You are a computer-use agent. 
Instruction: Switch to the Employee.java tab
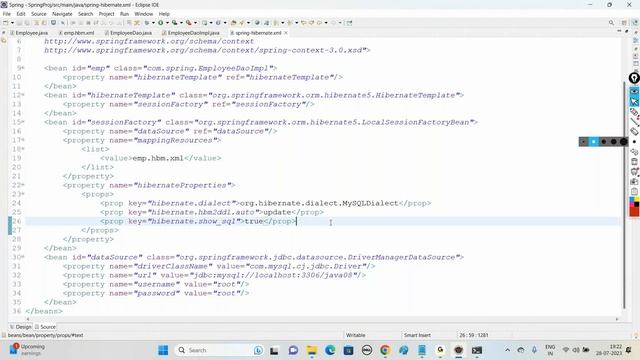point(30,33)
